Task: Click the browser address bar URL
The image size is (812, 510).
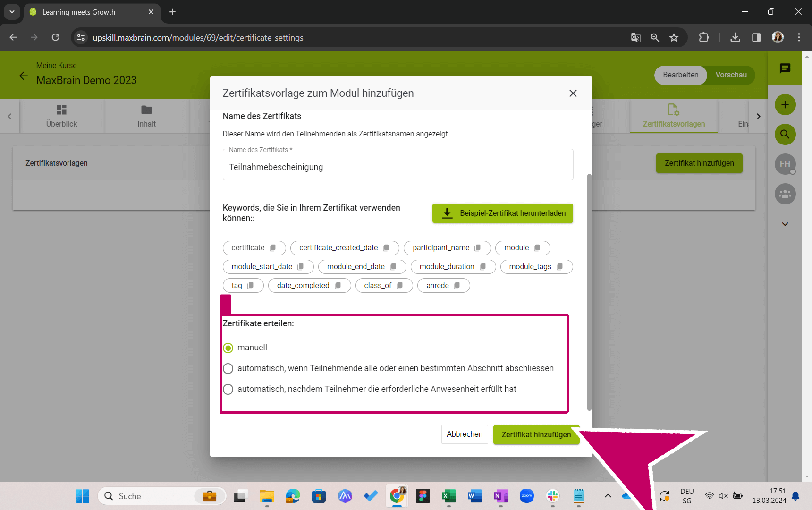Action: [198, 38]
